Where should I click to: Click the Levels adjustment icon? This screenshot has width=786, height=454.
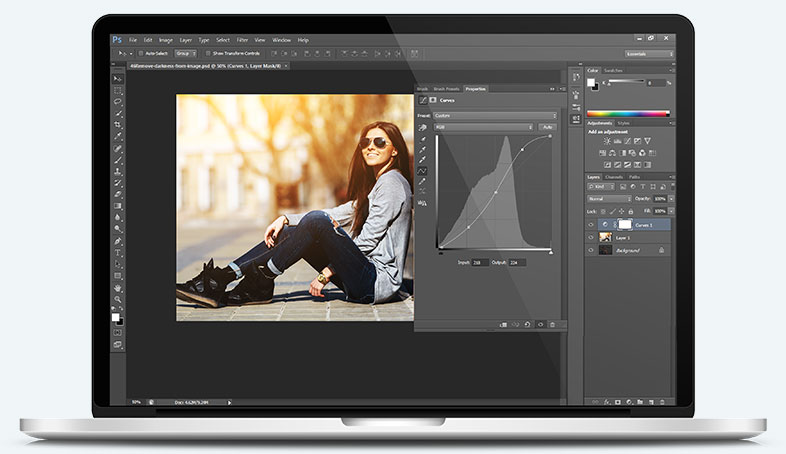tap(617, 141)
